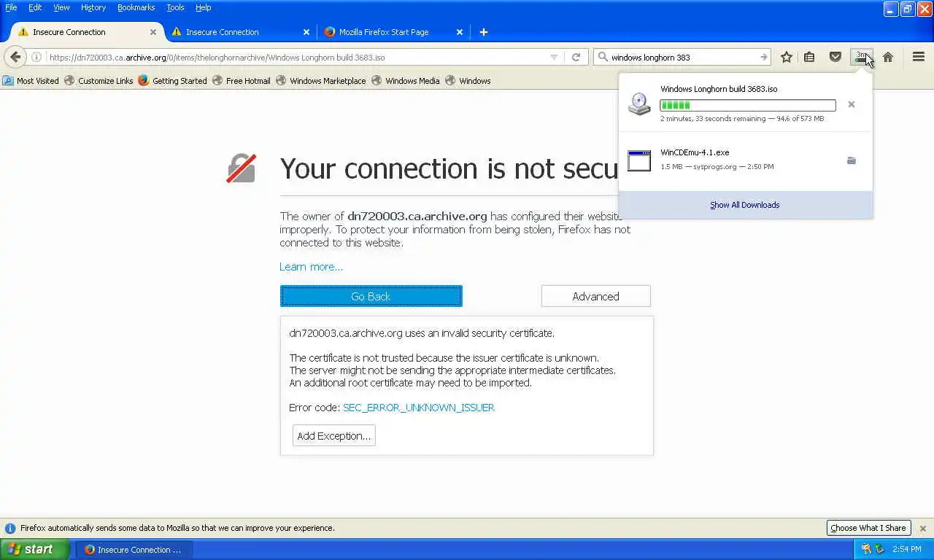Click the ISO download progress bar
This screenshot has width=934, height=560.
(x=748, y=105)
